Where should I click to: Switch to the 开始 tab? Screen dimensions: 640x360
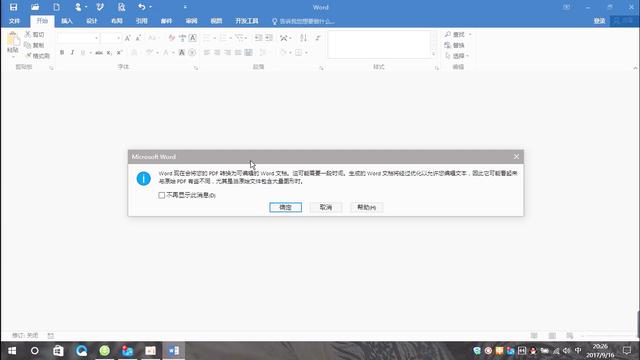[42, 21]
